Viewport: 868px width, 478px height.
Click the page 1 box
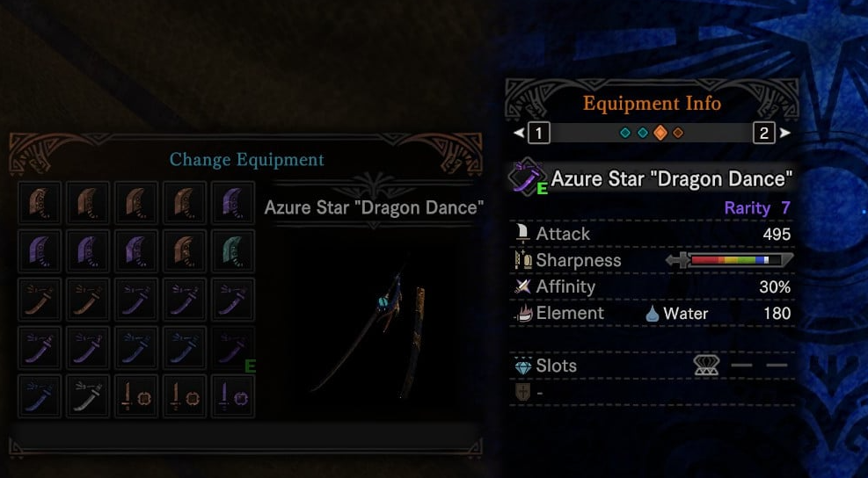click(538, 134)
